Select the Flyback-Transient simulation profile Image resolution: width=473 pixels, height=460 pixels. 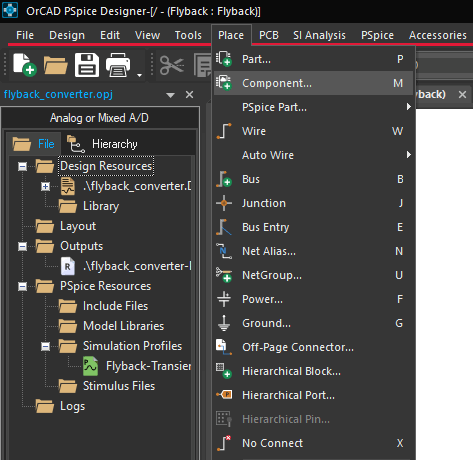tap(148, 366)
